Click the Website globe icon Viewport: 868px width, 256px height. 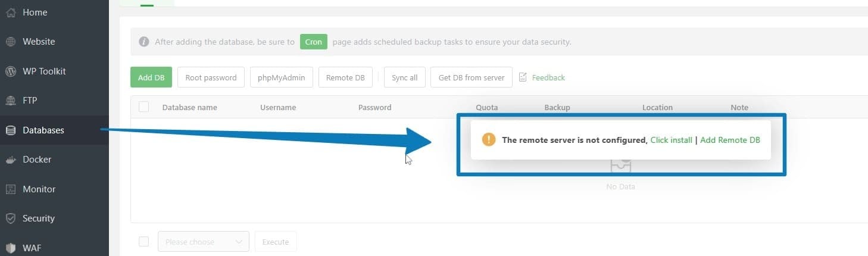click(10, 42)
